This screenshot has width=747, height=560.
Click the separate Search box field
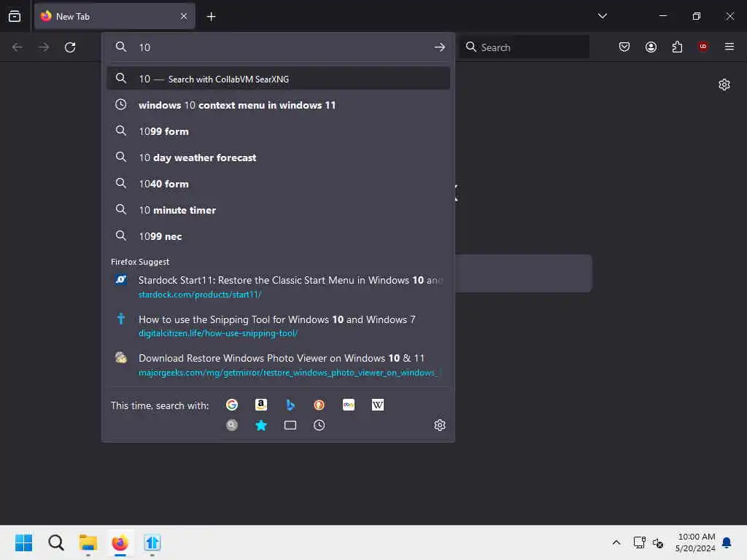tap(524, 47)
